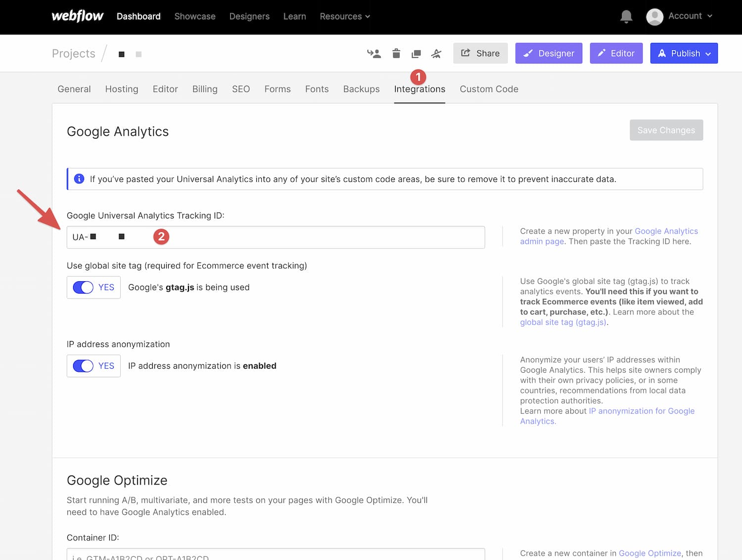Open the Publish dropdown
This screenshot has height=560, width=742.
pos(684,53)
